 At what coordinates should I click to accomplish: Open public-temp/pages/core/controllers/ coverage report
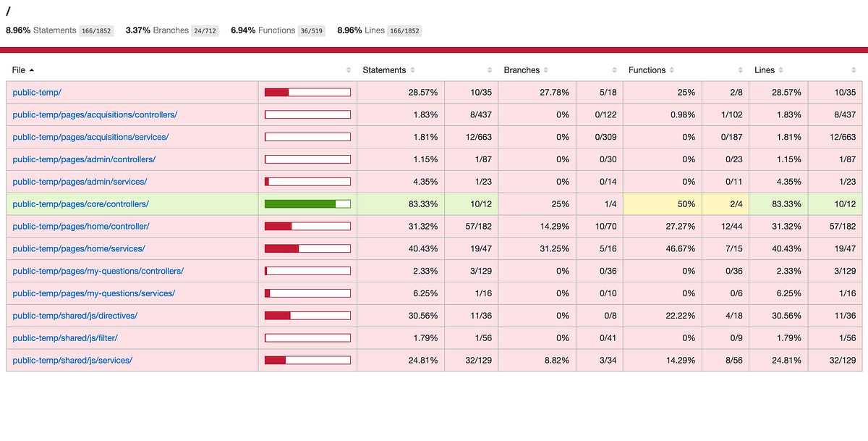82,203
